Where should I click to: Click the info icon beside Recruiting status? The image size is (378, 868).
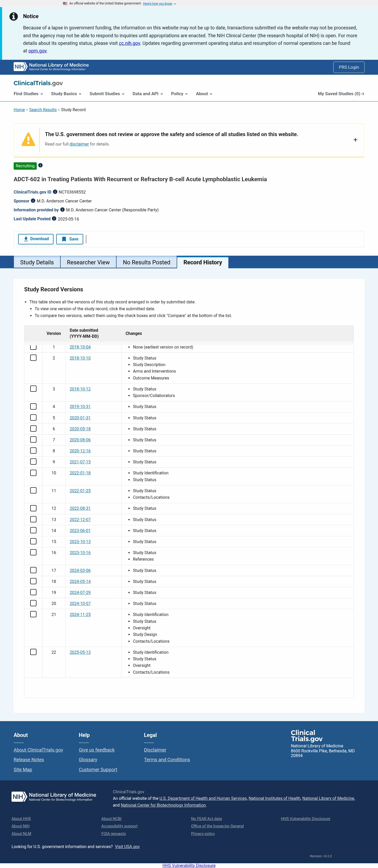pos(40,165)
